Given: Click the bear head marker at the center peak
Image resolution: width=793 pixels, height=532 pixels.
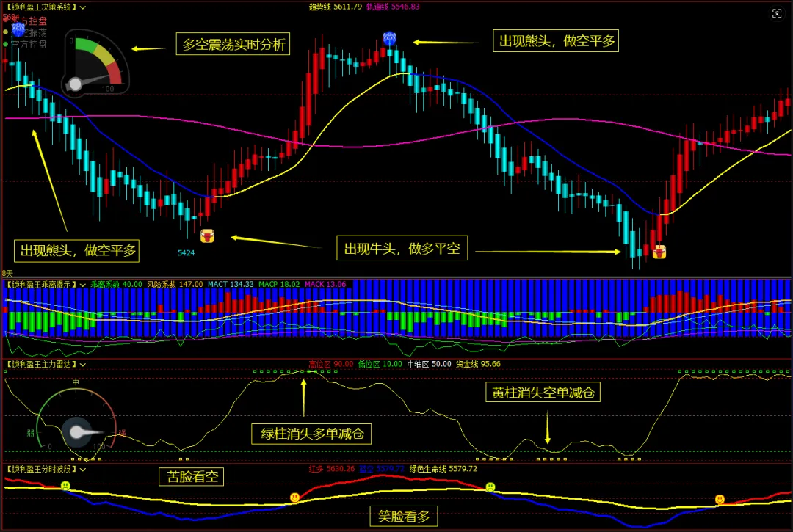Looking at the screenshot, I should [x=389, y=38].
